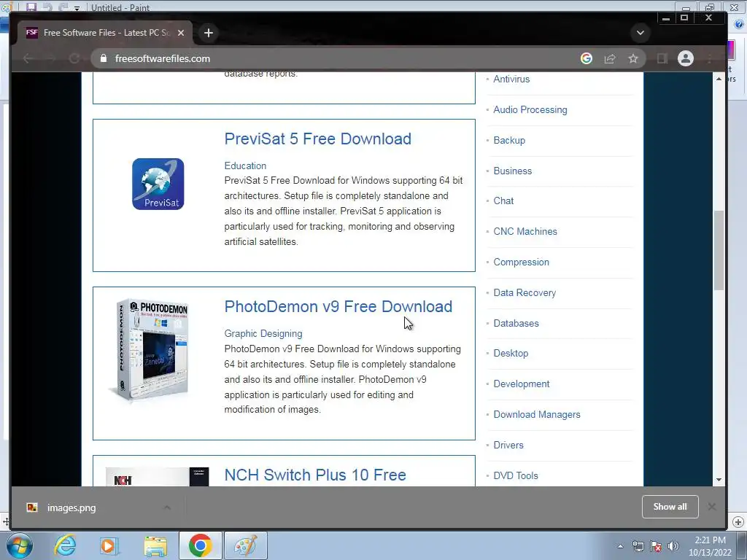Open Backup category in sidebar

tap(509, 141)
